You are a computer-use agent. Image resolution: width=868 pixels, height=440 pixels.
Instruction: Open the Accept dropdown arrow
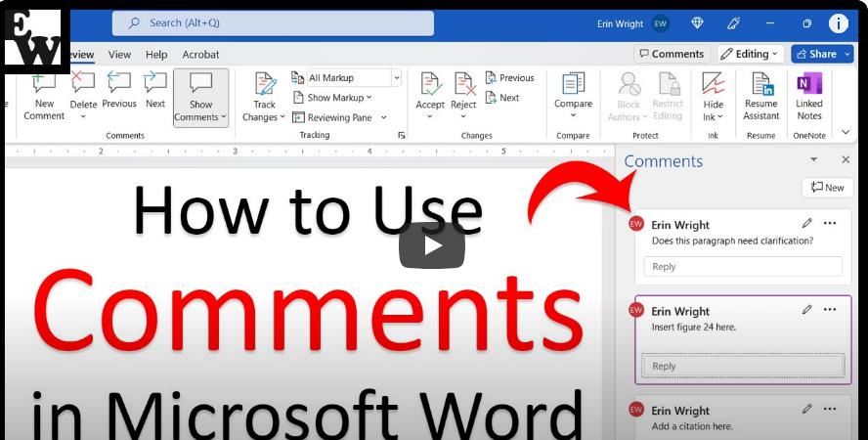click(430, 116)
